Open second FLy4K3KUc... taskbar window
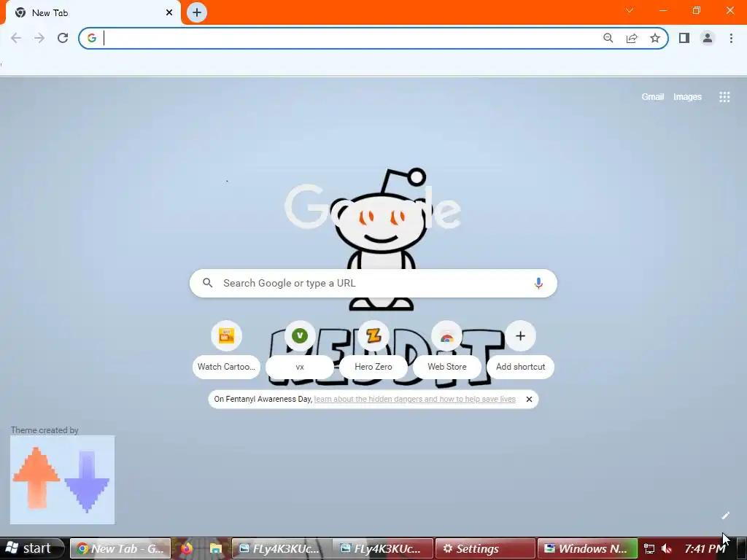The height and width of the screenshot is (560, 747). (383, 548)
